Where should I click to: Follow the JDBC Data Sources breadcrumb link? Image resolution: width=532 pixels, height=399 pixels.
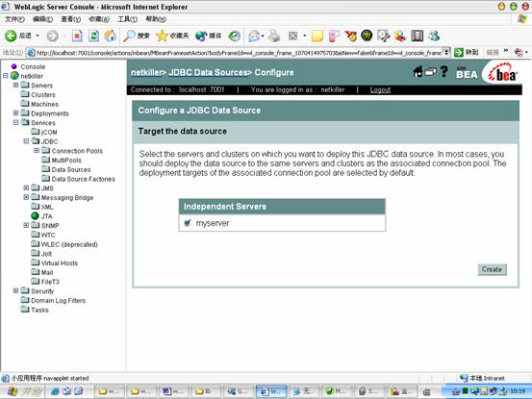[208, 72]
